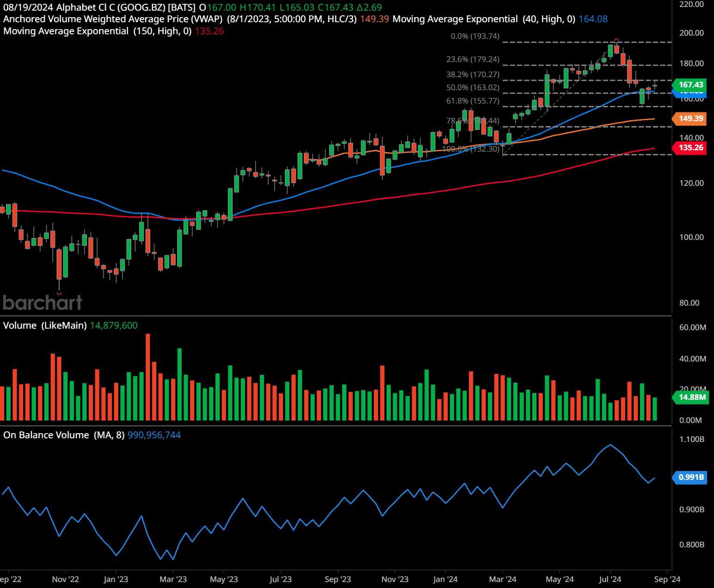Click the Jul '23 date axis label
The height and width of the screenshot is (588, 714).
click(x=281, y=579)
